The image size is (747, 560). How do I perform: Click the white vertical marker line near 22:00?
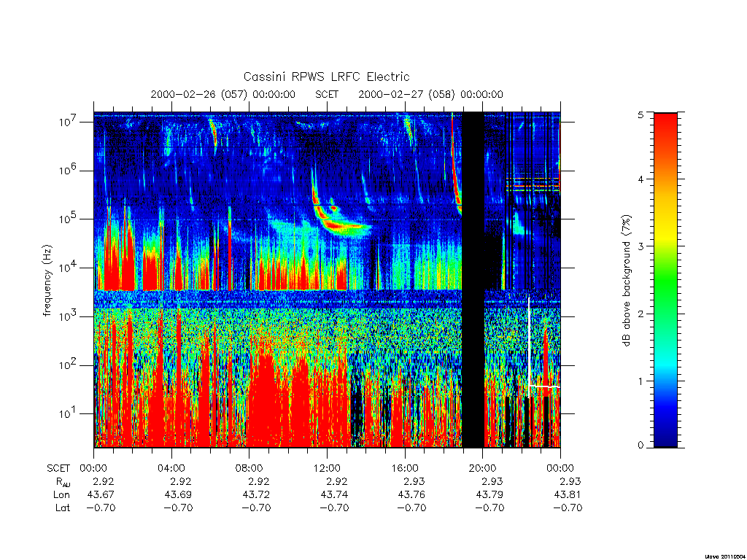point(529,346)
